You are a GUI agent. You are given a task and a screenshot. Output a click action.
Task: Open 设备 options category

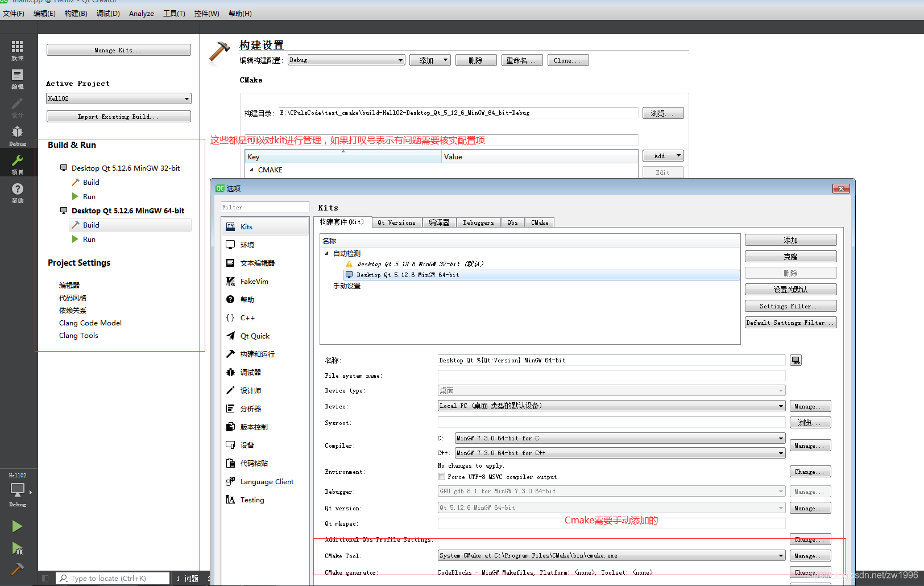pos(265,445)
